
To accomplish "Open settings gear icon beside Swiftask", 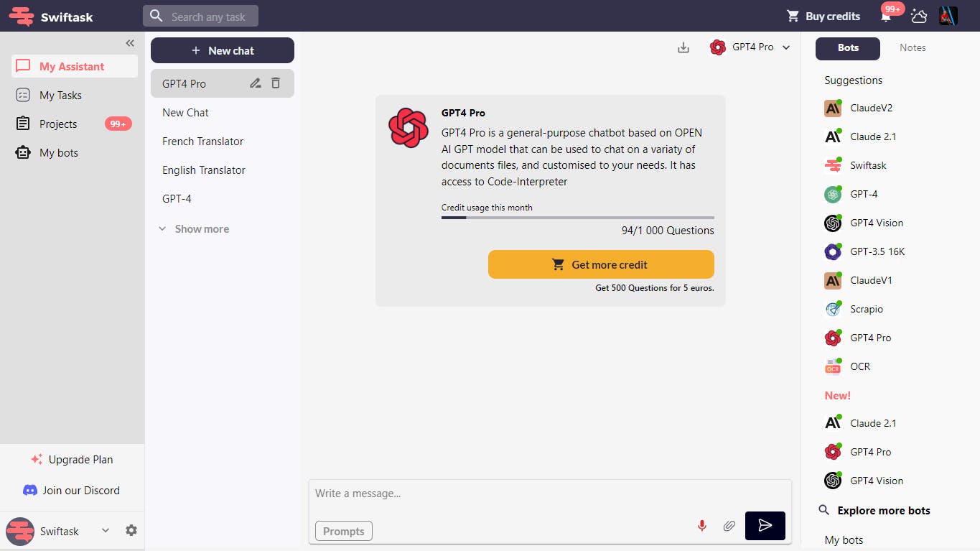I will 131,531.
